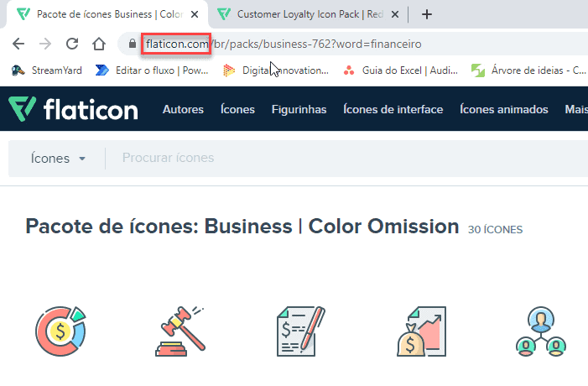This screenshot has height=386, width=588.
Task: Open Ícones de interface menu item
Action: [393, 109]
